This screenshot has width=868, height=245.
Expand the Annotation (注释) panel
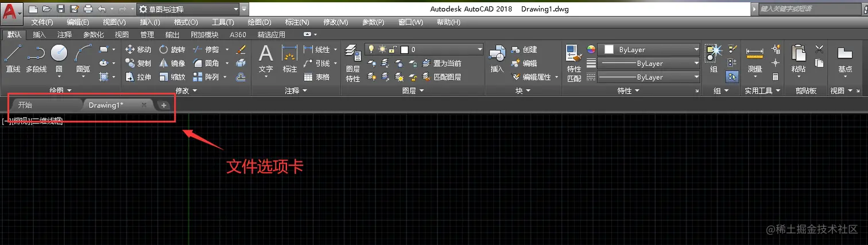coord(296,91)
